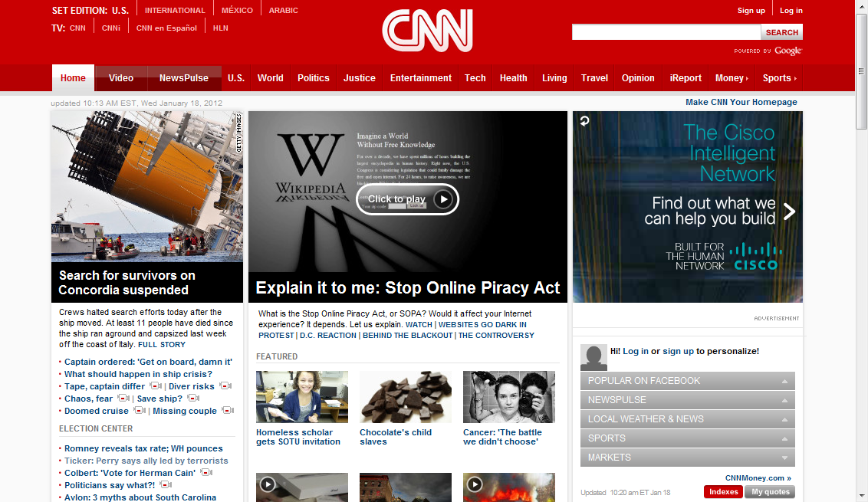The image size is (868, 502).
Task: Navigate to the Politics section
Action: pos(314,78)
